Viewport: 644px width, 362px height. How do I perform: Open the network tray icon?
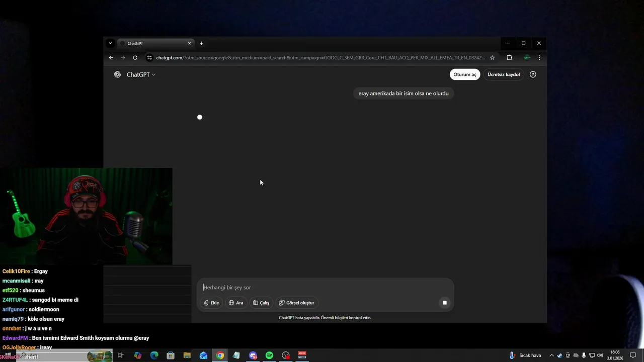click(592, 355)
